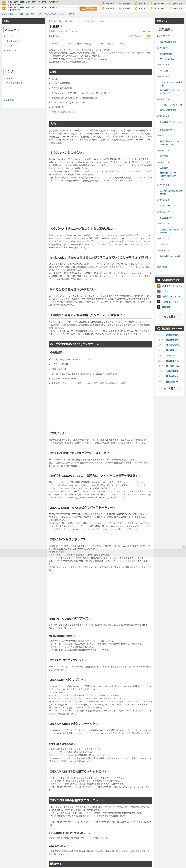
Task: Click edit pencil beside 株式会社ZEXAVERSE(ゼクサバース) heading
Action: point(103,344)
